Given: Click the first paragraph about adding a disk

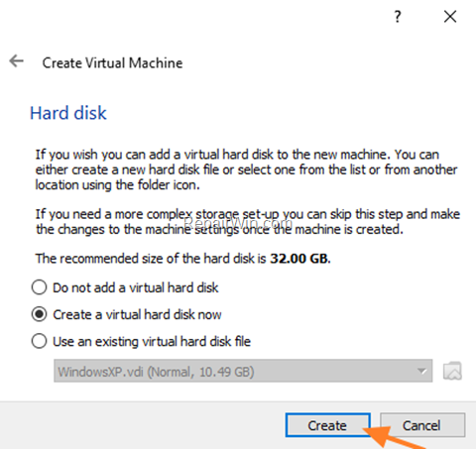Looking at the screenshot, I should [x=247, y=169].
